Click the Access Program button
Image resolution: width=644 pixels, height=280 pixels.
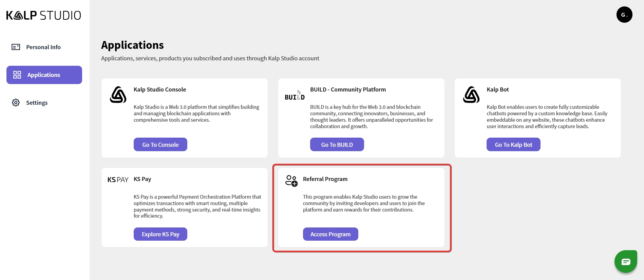coord(330,234)
